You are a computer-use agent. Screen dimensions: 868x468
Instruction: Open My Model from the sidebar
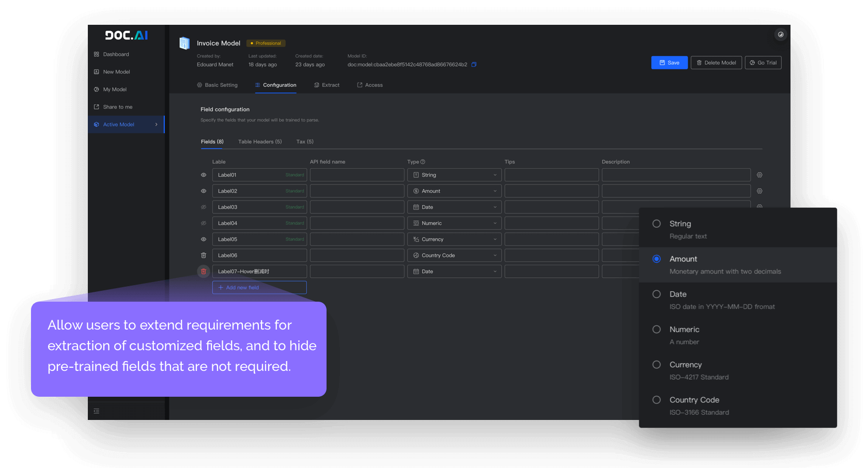click(114, 89)
